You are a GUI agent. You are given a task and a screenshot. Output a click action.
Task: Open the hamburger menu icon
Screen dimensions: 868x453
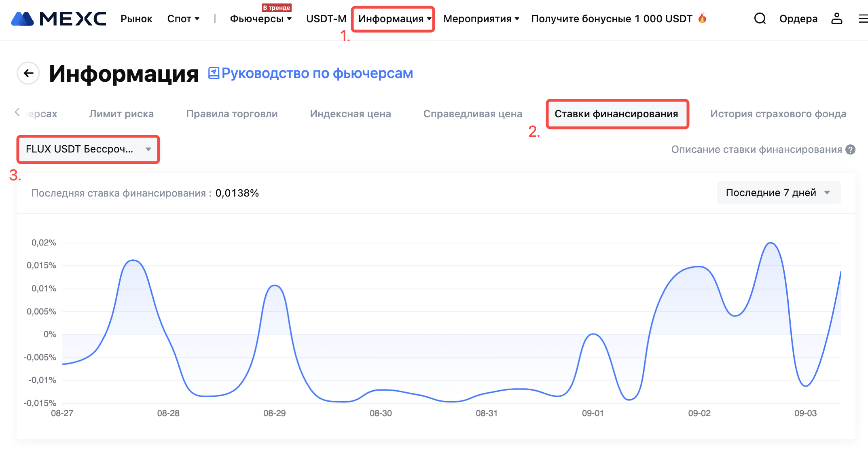coord(863,19)
